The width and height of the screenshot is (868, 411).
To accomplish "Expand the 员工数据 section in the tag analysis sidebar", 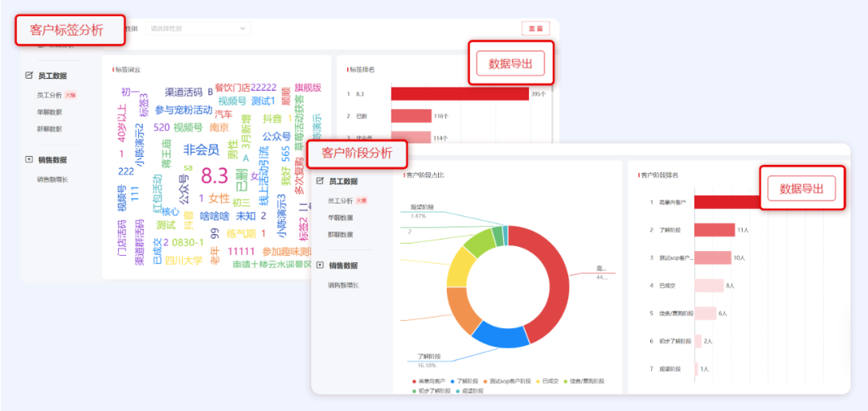I will [52, 76].
